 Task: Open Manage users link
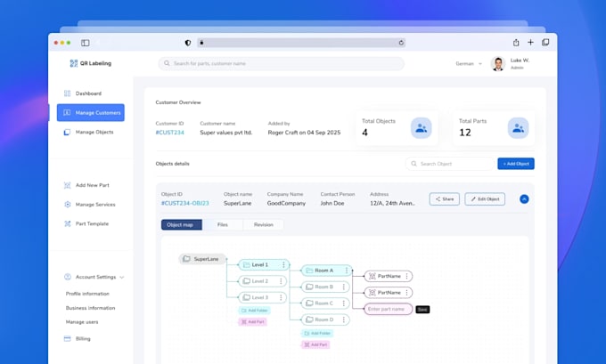pos(82,322)
